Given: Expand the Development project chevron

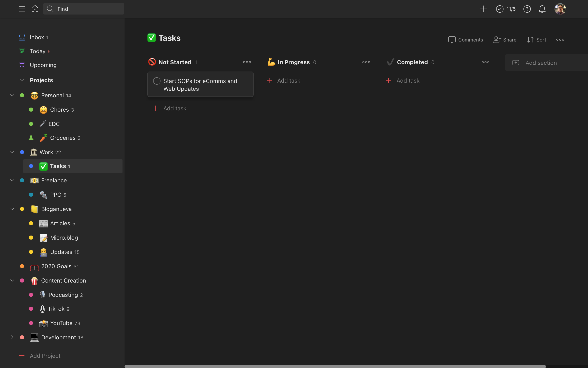Looking at the screenshot, I should pyautogui.click(x=12, y=337).
